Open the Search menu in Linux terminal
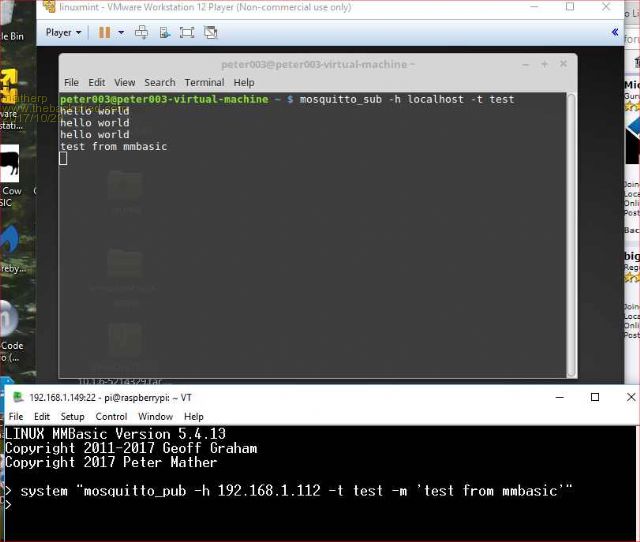640x542 pixels. pyautogui.click(x=159, y=82)
